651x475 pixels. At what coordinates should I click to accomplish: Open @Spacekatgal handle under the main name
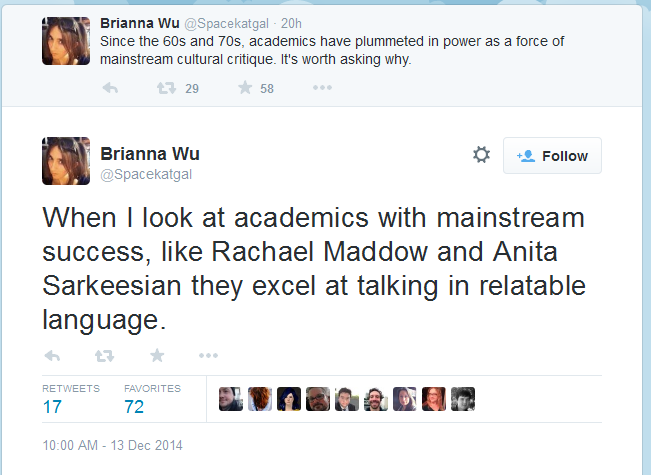pyautogui.click(x=146, y=174)
